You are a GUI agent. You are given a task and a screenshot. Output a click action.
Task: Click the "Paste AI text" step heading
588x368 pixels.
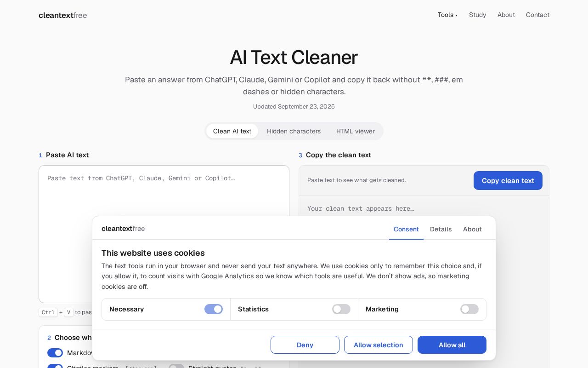point(67,155)
